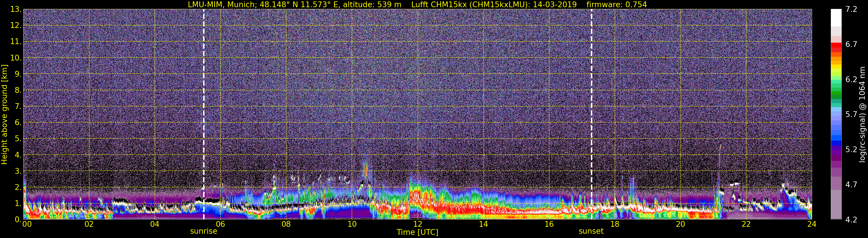The width and height of the screenshot is (868, 238).
Task: Click the '6.' height axis tick
Action: pyautogui.click(x=18, y=122)
